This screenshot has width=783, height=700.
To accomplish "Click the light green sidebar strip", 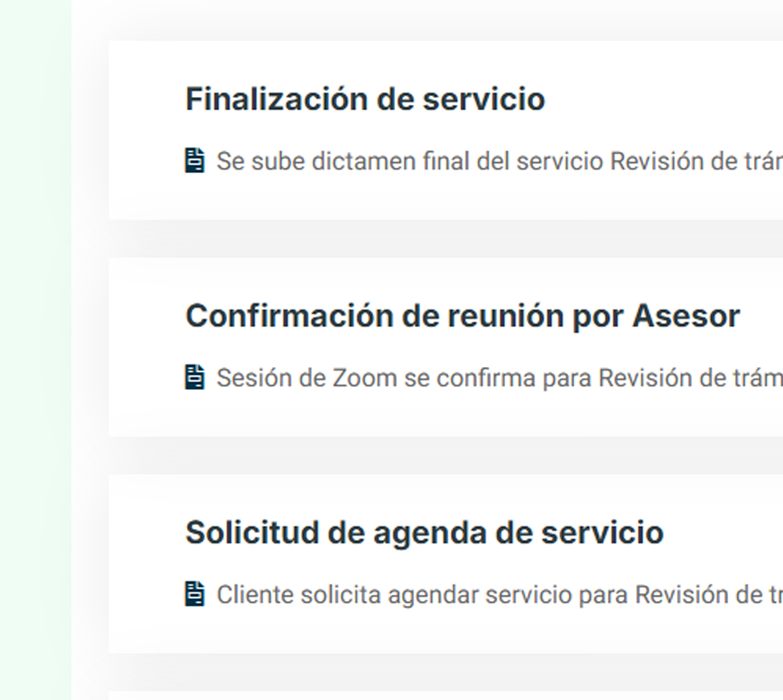I will click(x=35, y=350).
